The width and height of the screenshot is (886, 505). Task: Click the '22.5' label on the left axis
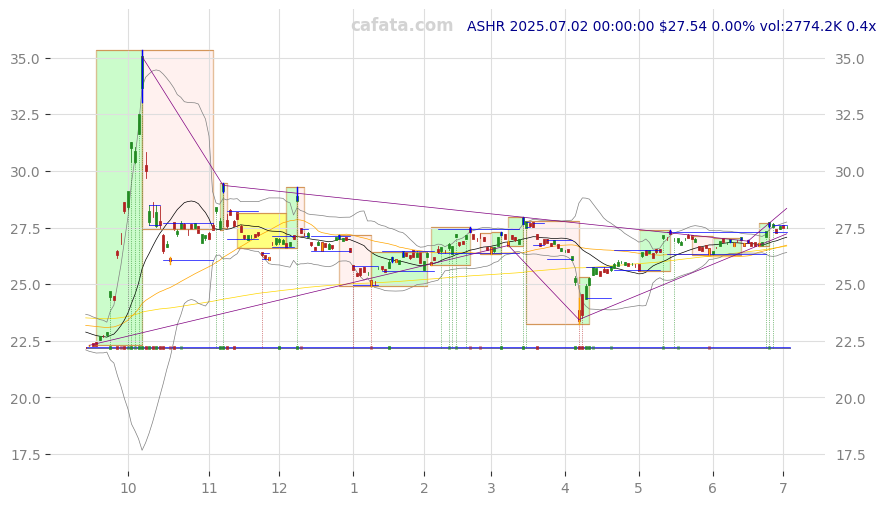24,342
